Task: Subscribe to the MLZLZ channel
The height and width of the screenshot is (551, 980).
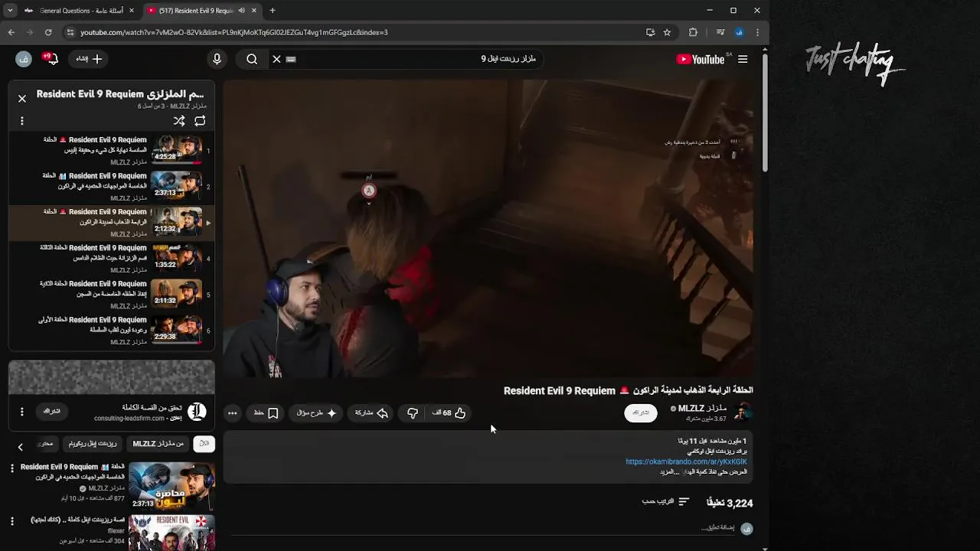Action: pyautogui.click(x=641, y=413)
